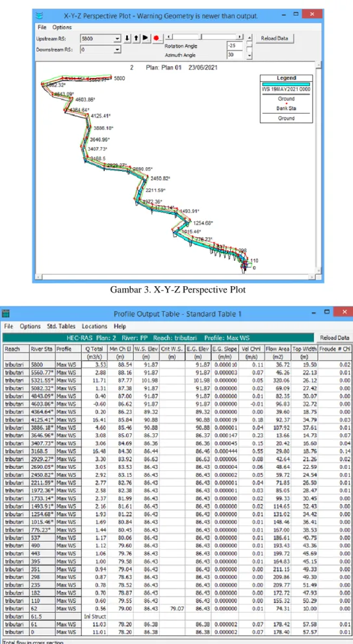Click the W.S. Elev value 101.98

(x=146, y=381)
